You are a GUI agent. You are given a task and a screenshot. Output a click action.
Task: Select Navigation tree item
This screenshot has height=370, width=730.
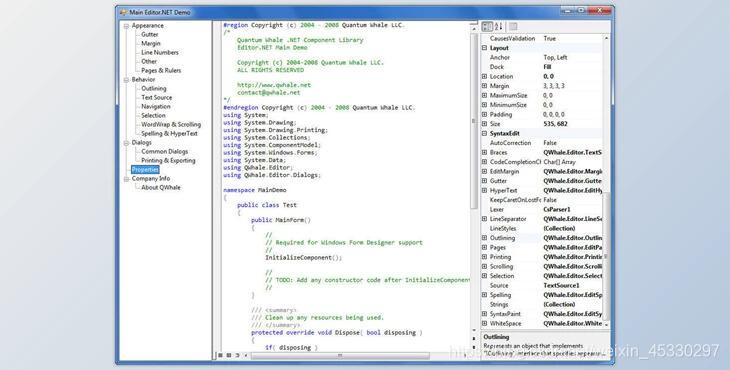155,107
